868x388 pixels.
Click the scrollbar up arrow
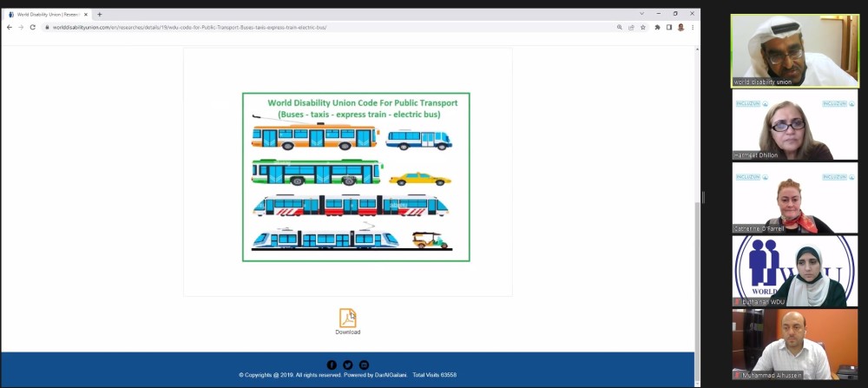click(697, 49)
